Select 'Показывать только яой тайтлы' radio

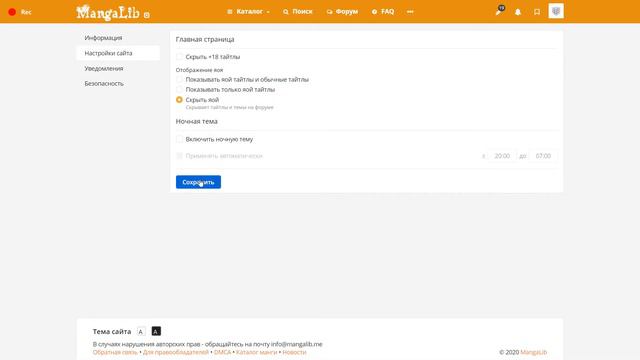point(179,89)
